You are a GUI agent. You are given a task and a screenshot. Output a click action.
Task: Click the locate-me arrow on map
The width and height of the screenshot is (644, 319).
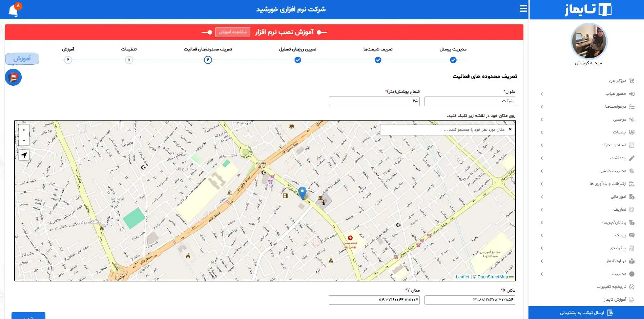click(24, 155)
